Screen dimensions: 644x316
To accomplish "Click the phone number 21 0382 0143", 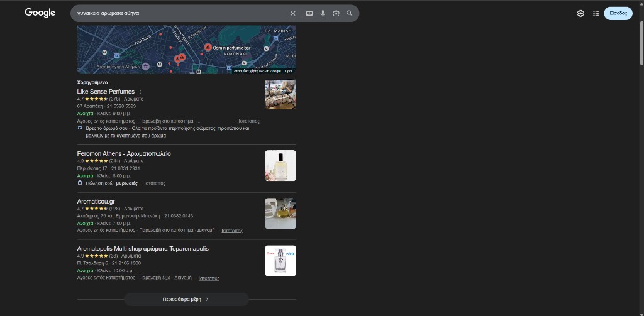I will (x=178, y=216).
